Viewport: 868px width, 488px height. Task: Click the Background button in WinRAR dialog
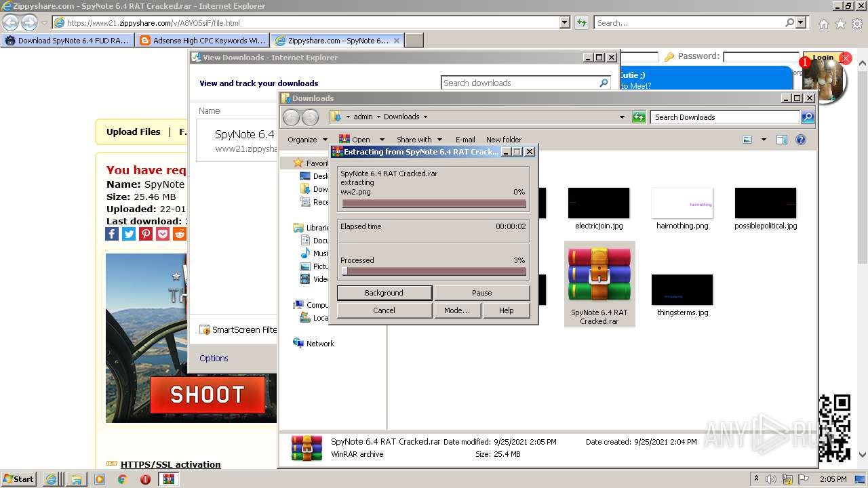point(384,293)
